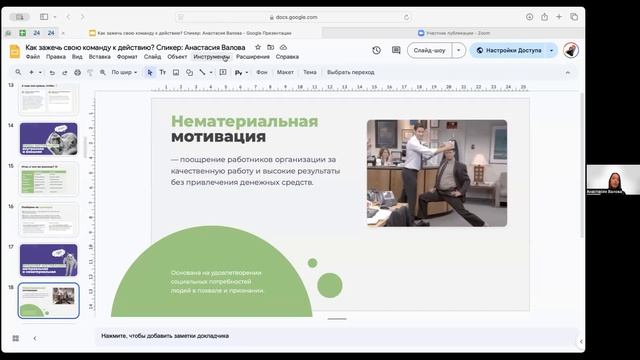The image size is (640, 360).
Task: Undo the last action
Action: pos(52,72)
